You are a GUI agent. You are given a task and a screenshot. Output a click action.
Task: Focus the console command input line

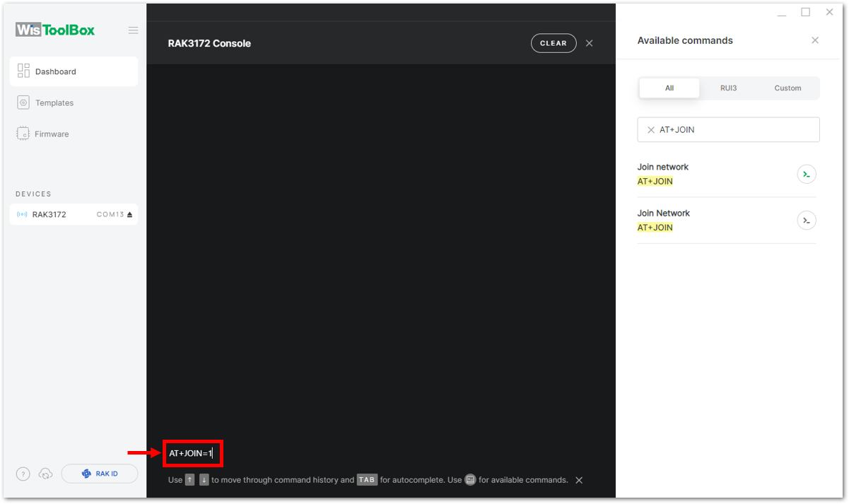tap(380, 453)
